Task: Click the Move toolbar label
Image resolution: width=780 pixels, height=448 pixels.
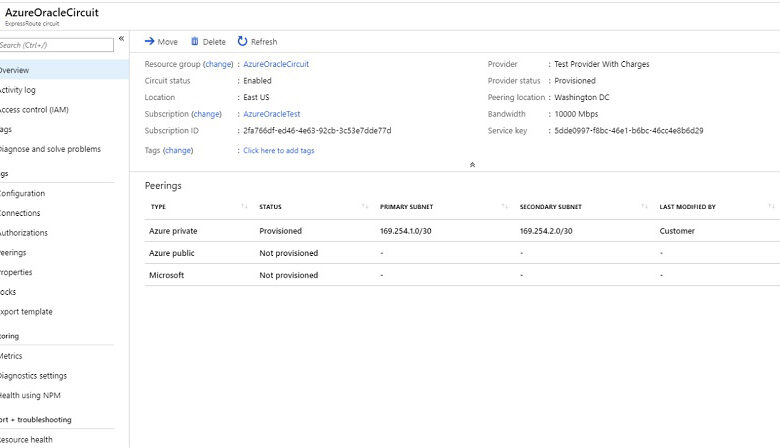Action: pos(168,42)
